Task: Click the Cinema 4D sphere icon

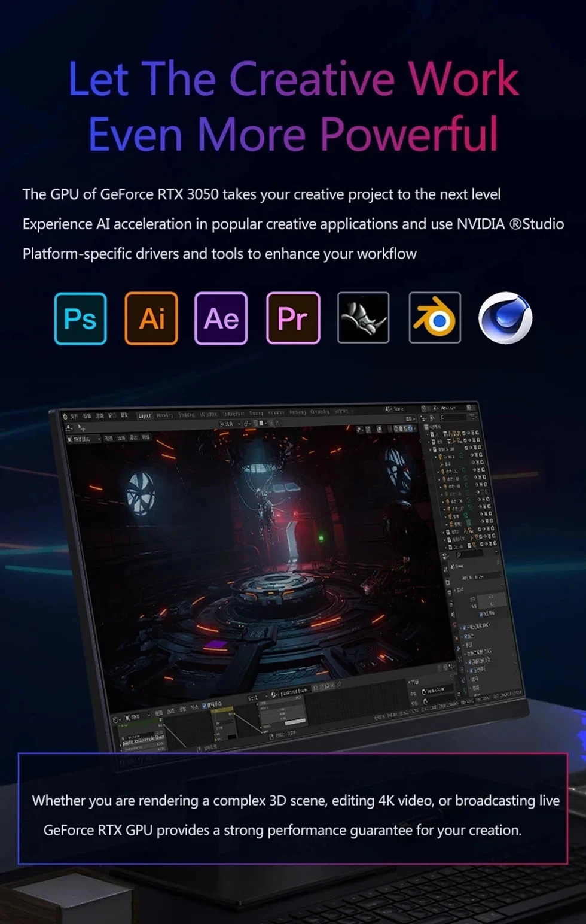Action: tap(505, 318)
